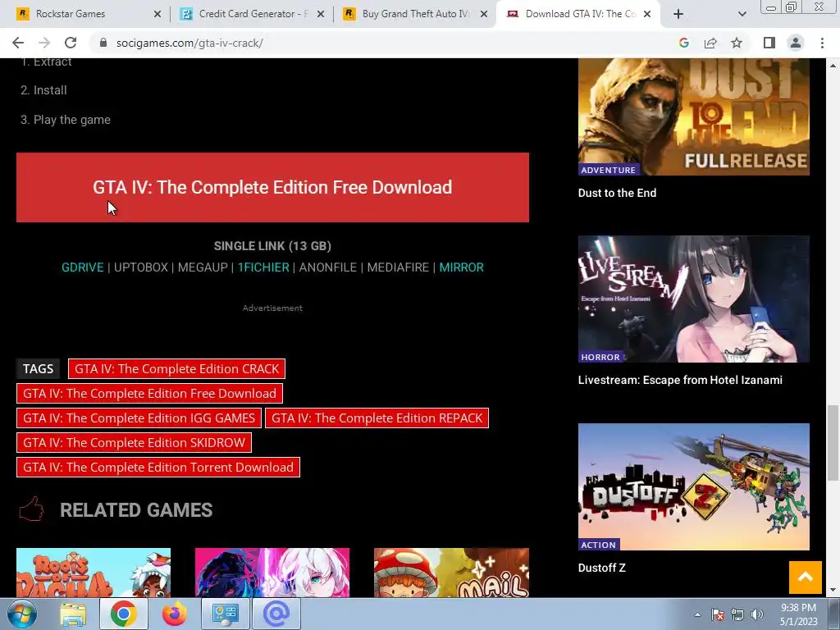Open the anime-art related game thumbnail
The height and width of the screenshot is (630, 840).
pos(272,572)
